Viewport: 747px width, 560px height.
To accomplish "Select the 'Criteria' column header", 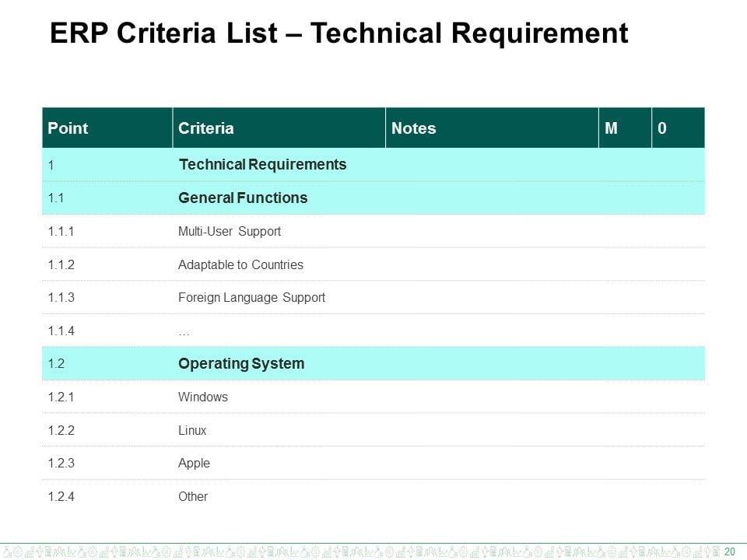I will (x=206, y=128).
